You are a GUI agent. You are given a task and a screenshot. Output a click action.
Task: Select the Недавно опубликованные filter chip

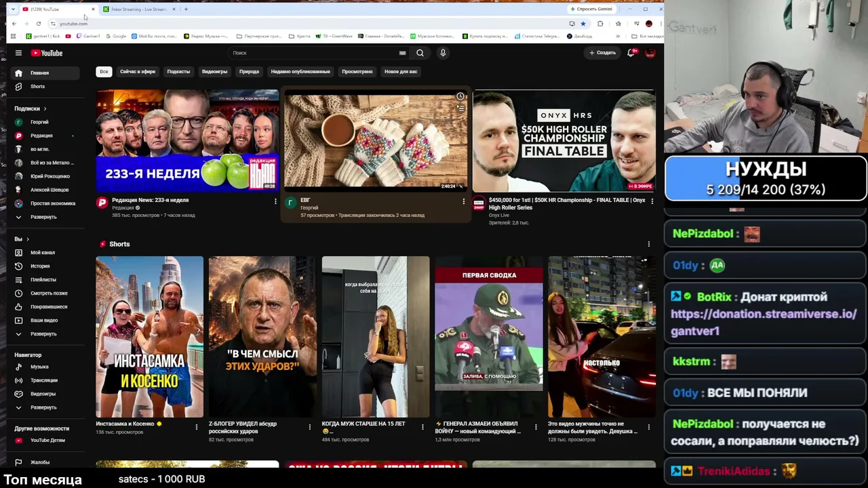click(x=300, y=71)
